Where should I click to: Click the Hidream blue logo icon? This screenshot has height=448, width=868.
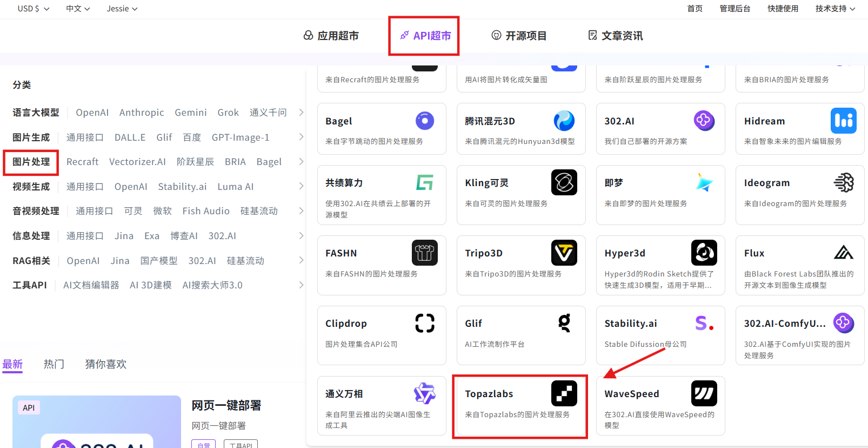843,121
